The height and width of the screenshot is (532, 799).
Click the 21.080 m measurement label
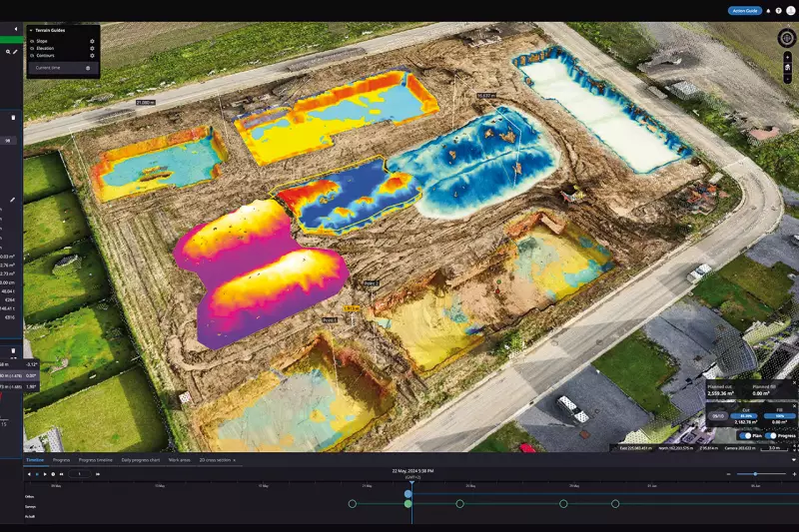tap(145, 103)
